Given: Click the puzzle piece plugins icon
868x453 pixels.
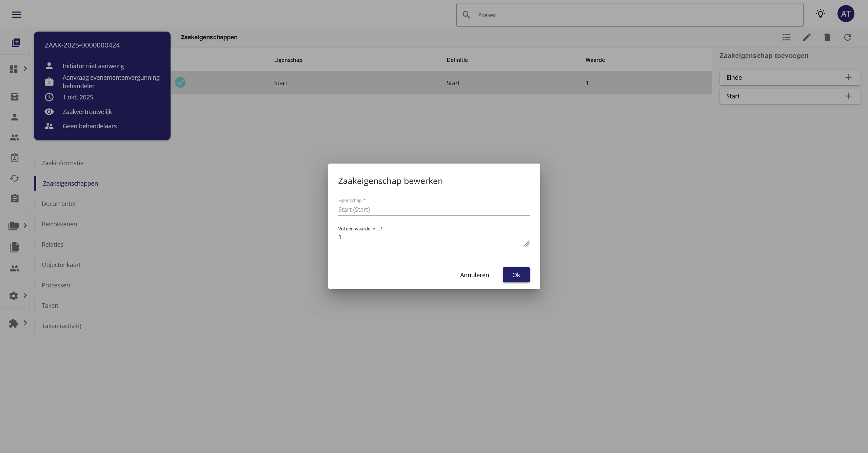Looking at the screenshot, I should pos(14,323).
